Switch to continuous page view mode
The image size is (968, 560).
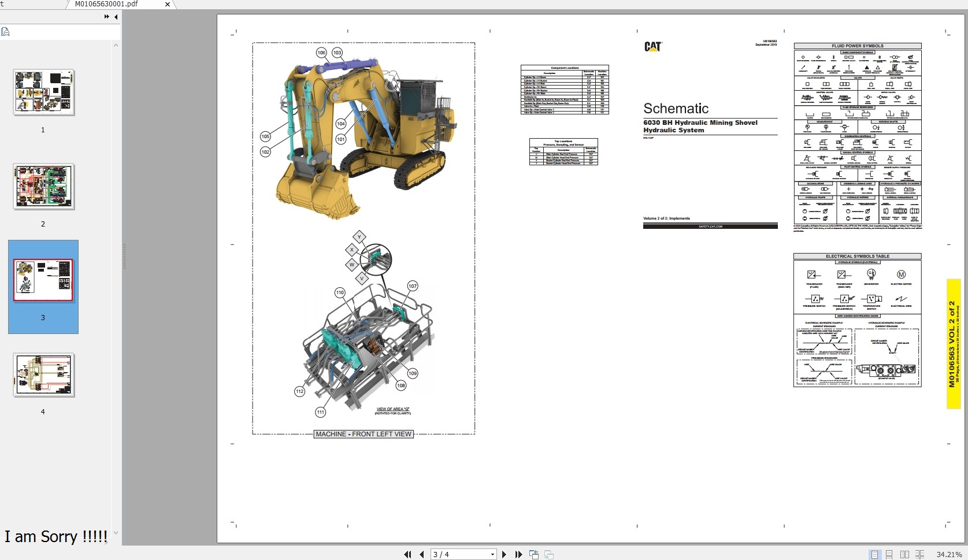[x=889, y=554]
